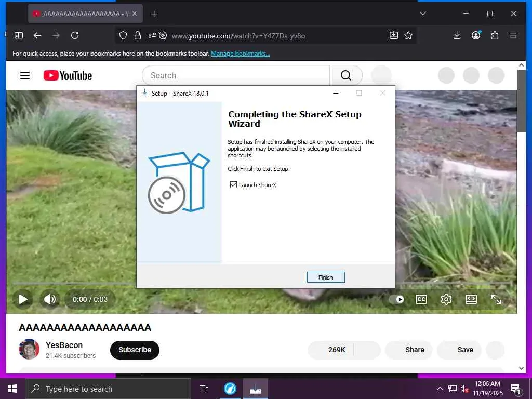Viewport: 532px width, 399px height.
Task: Open the Windows notification center
Action: (516, 389)
